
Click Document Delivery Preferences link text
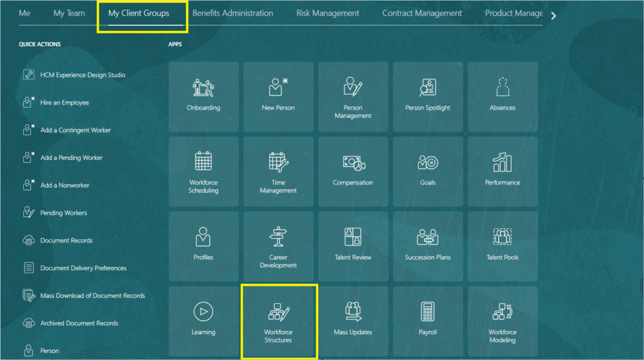tap(84, 268)
